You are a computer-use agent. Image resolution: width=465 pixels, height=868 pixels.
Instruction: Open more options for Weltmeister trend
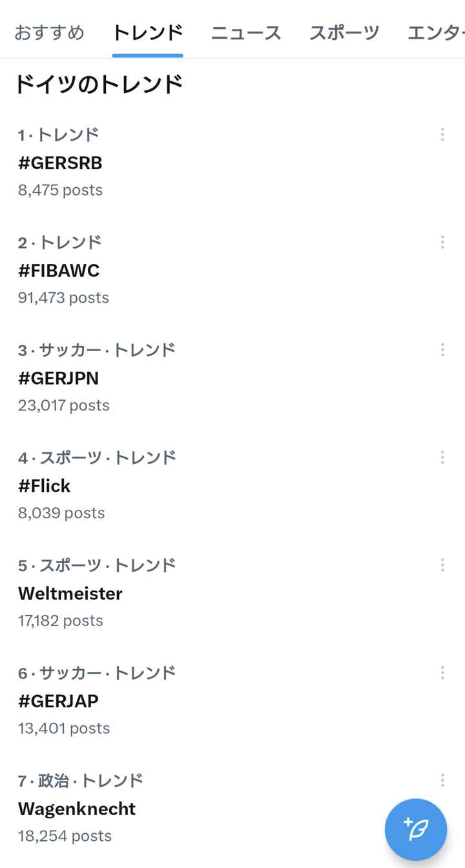tap(442, 565)
